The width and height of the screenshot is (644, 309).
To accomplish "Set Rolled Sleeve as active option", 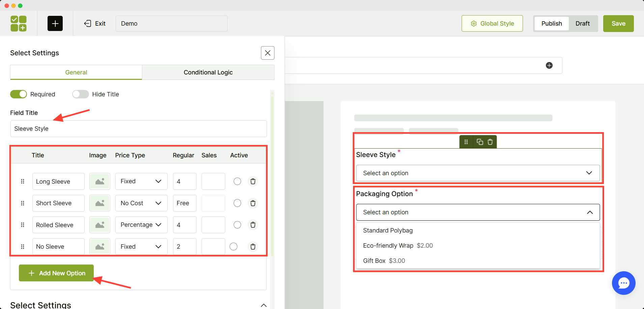I will pos(237,225).
